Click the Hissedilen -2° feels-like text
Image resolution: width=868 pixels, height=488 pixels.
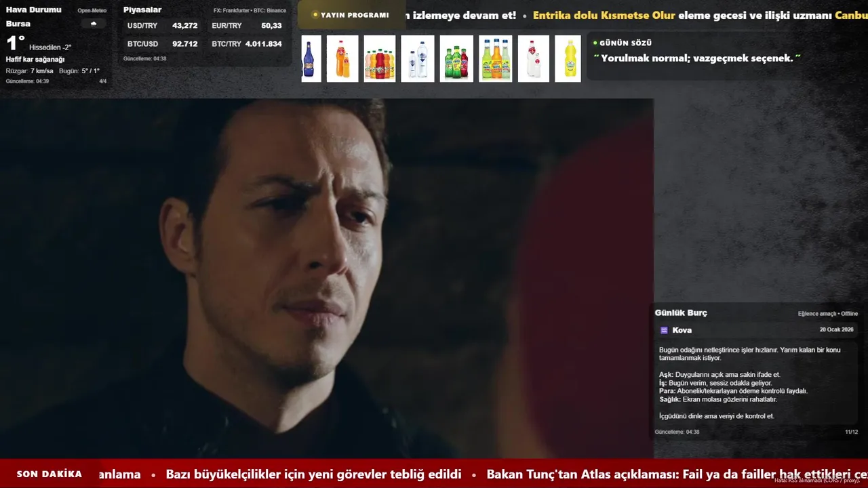point(50,47)
